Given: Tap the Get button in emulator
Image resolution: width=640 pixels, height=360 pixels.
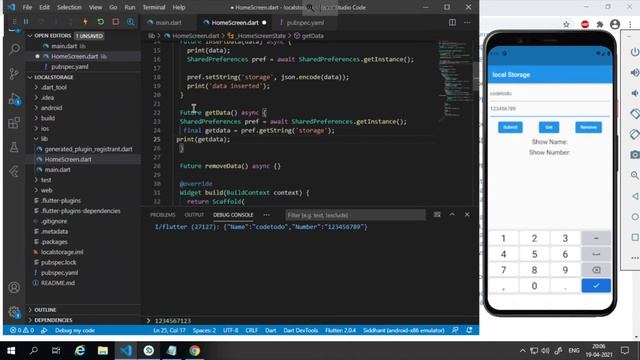Looking at the screenshot, I should click(549, 127).
